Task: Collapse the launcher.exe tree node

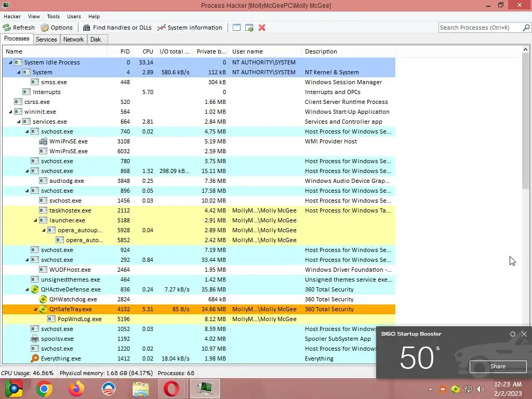Action: 35,220
